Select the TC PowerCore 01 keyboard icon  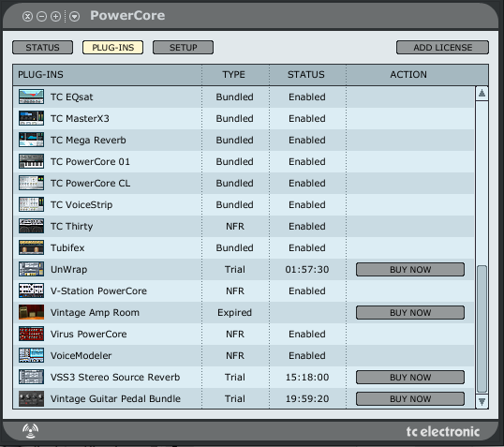[x=31, y=161]
